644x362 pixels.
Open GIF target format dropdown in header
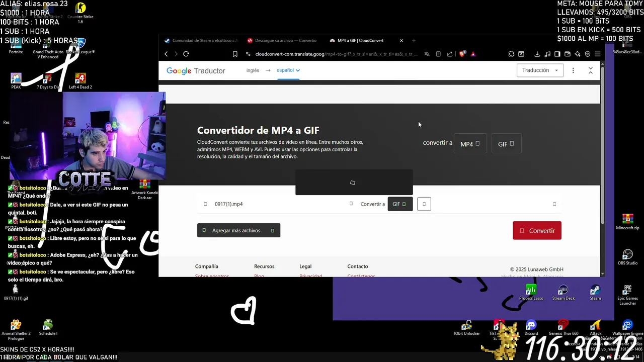(x=506, y=144)
